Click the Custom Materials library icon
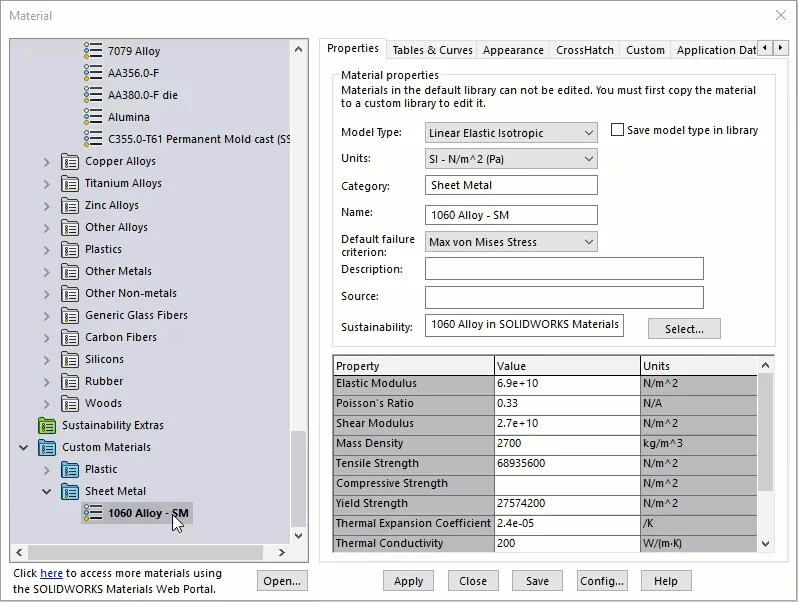The height and width of the screenshot is (602, 798). (x=47, y=447)
